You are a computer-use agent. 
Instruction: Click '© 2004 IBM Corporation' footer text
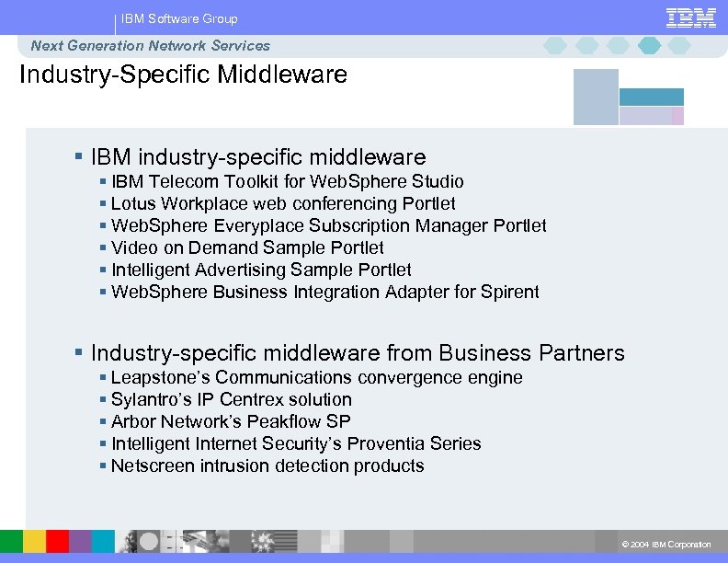tap(666, 545)
